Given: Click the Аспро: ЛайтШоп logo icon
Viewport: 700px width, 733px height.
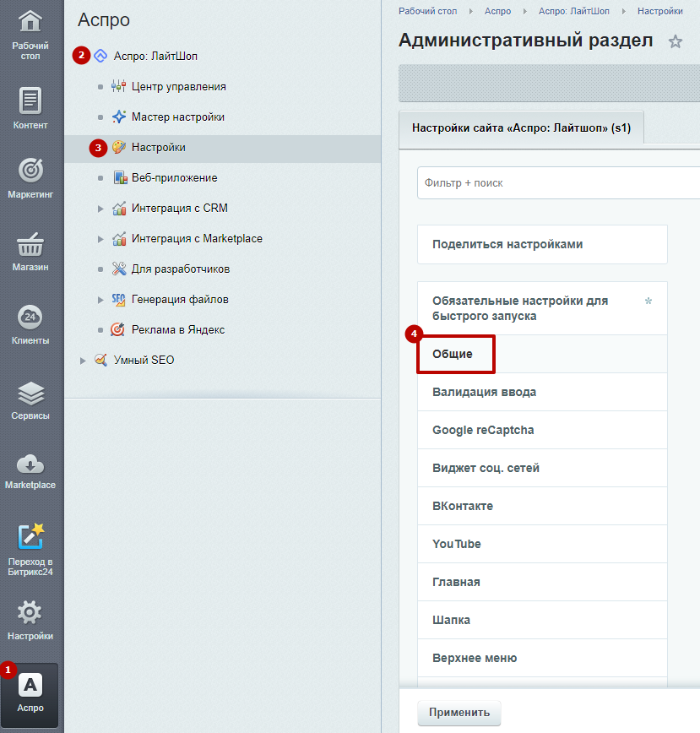Looking at the screenshot, I should point(100,56).
